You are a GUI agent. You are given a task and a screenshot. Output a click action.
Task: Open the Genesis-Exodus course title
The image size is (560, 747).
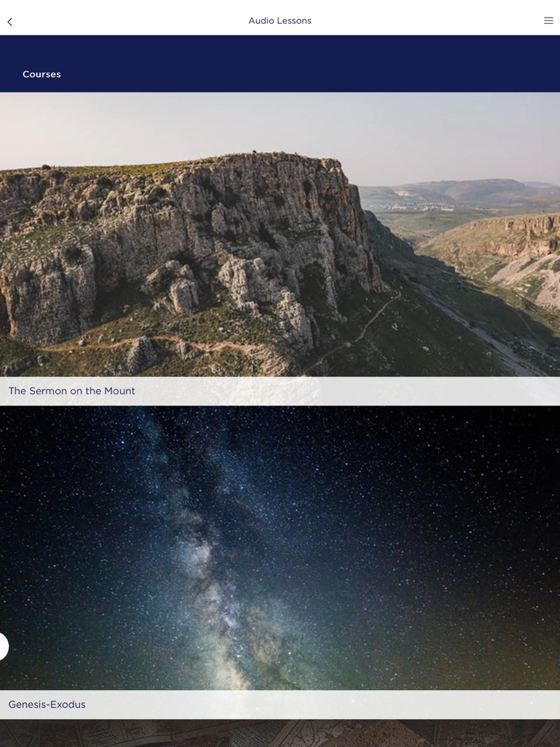[x=46, y=705]
